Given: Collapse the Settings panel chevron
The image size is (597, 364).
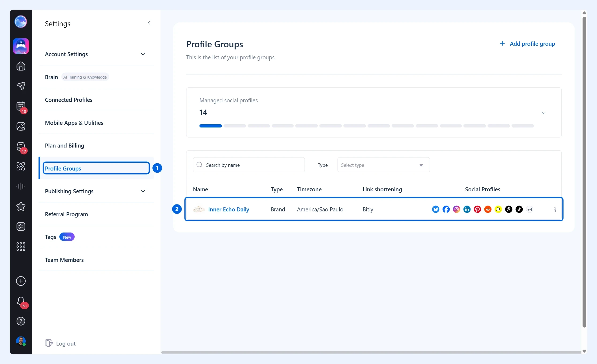Looking at the screenshot, I should point(149,23).
